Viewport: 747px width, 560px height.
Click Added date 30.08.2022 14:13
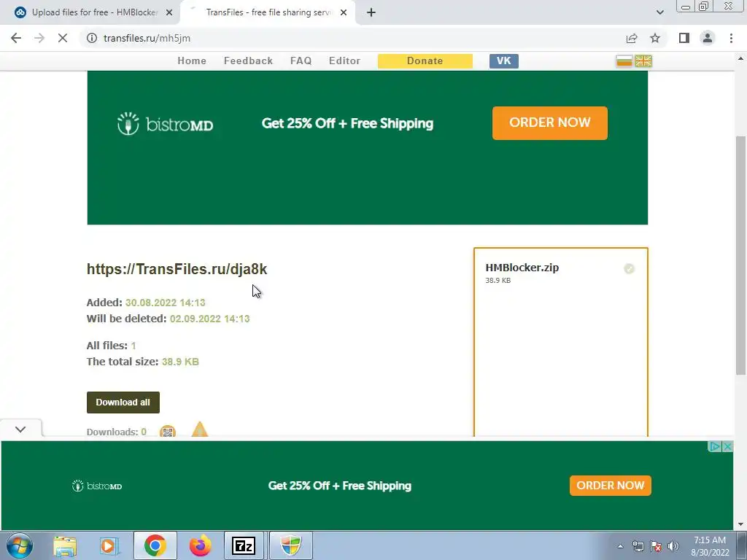point(166,303)
